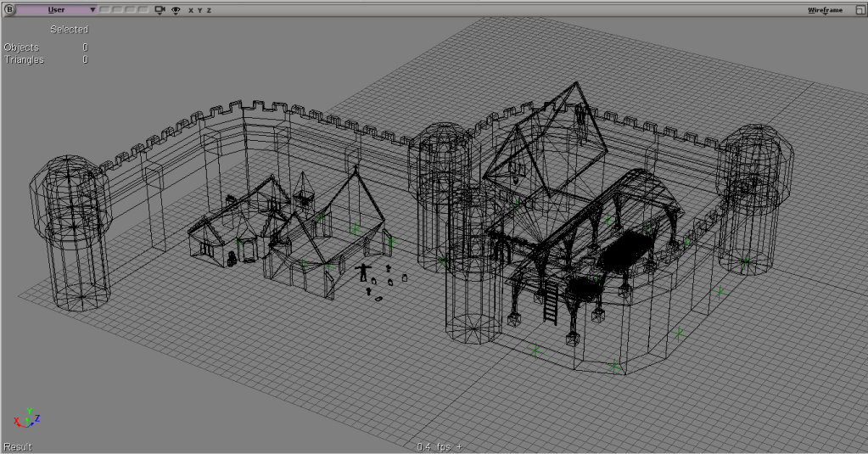Click the second memo camera slot
The height and width of the screenshot is (454, 868).
[117, 9]
